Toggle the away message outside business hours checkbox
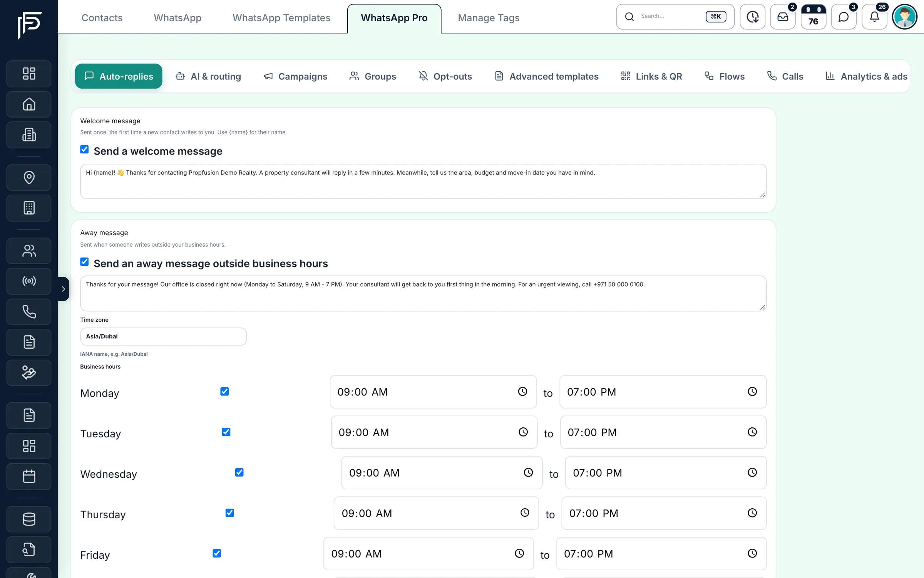The image size is (924, 578). click(84, 262)
